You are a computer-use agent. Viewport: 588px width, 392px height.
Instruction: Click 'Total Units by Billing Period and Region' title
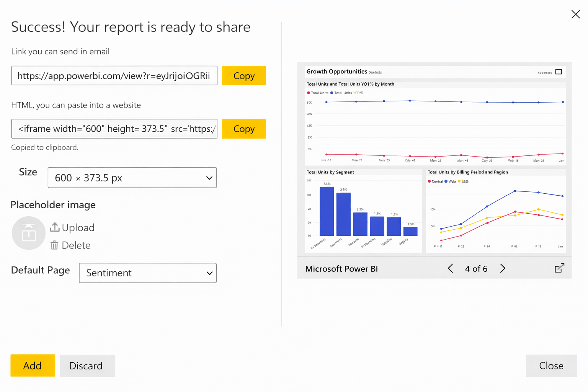[467, 172]
